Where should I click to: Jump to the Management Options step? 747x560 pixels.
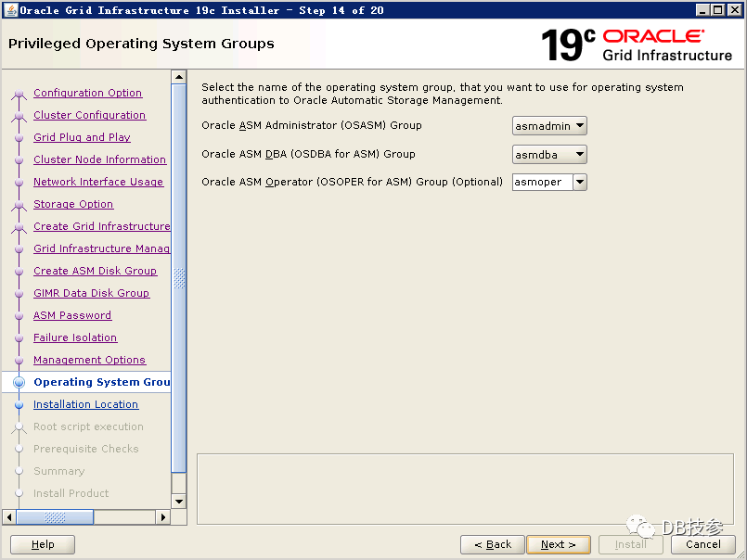tap(90, 360)
